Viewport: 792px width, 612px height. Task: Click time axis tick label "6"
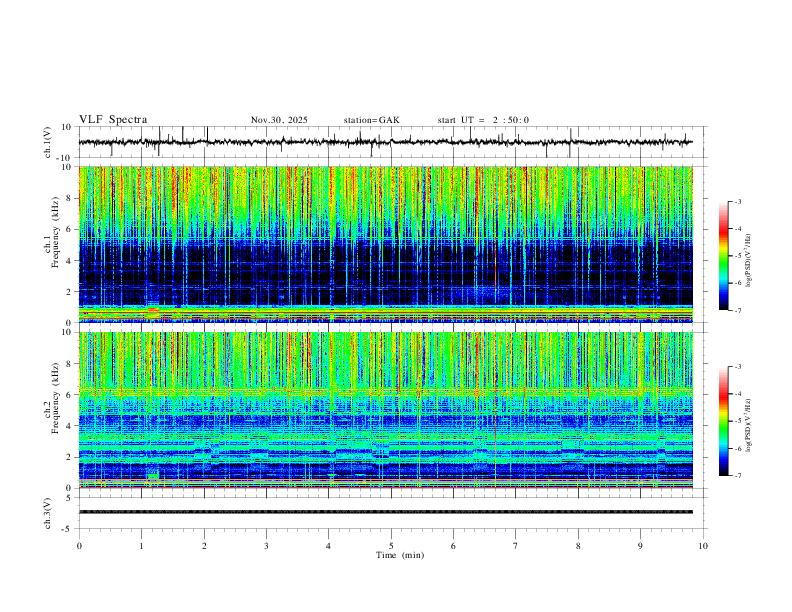[454, 546]
